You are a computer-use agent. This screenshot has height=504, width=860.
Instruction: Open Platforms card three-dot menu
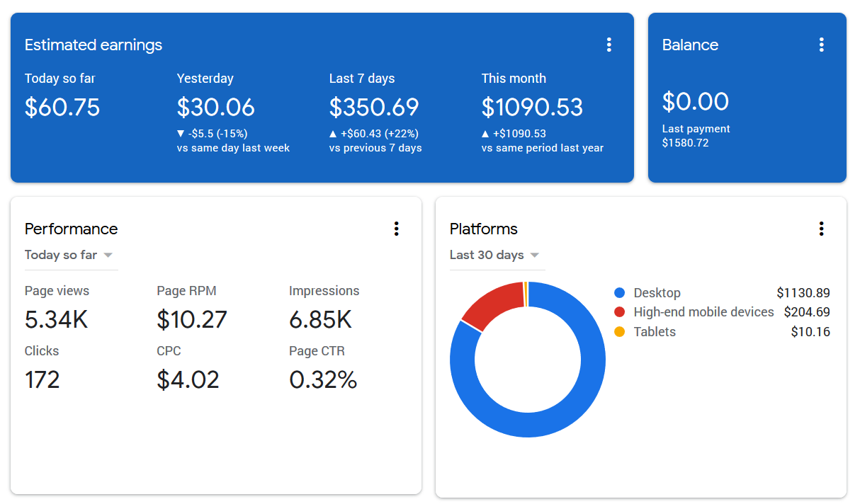821,229
